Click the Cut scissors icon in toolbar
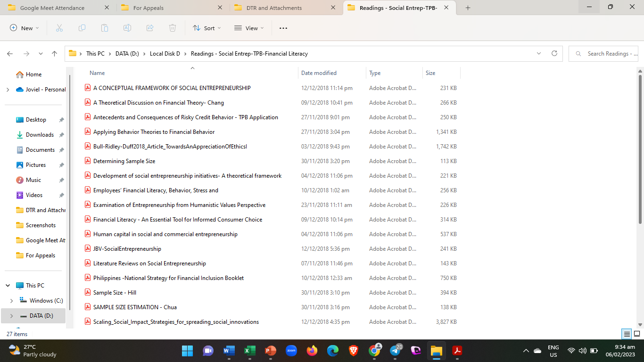Screen dimensions: 644x362 pyautogui.click(x=59, y=28)
